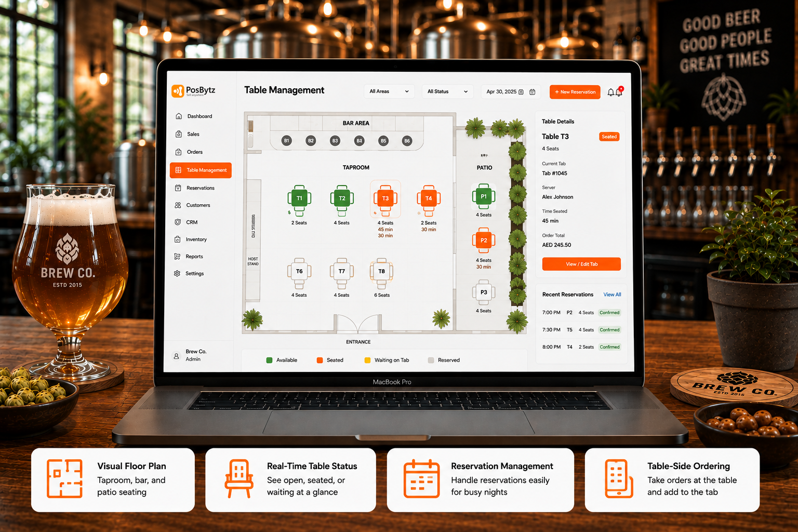Open the Brew Co. Admin user profile

point(190,355)
